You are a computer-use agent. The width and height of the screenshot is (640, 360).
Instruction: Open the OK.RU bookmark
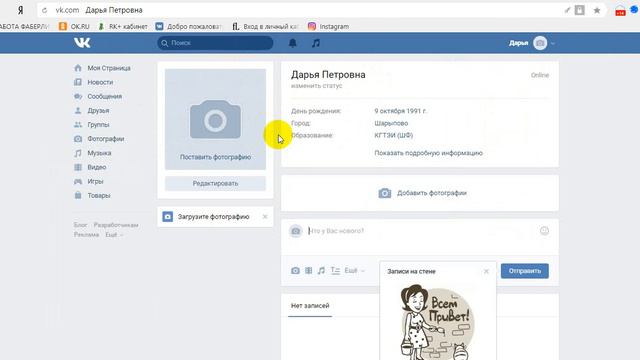pyautogui.click(x=74, y=27)
